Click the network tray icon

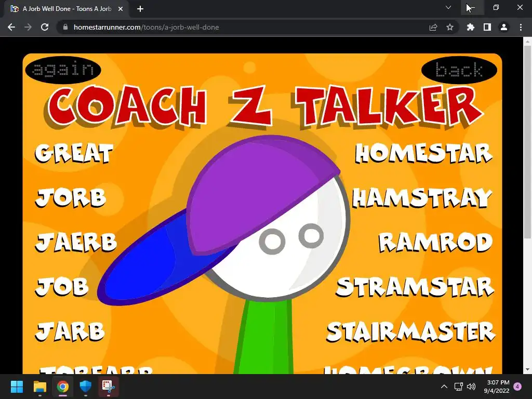[459, 387]
